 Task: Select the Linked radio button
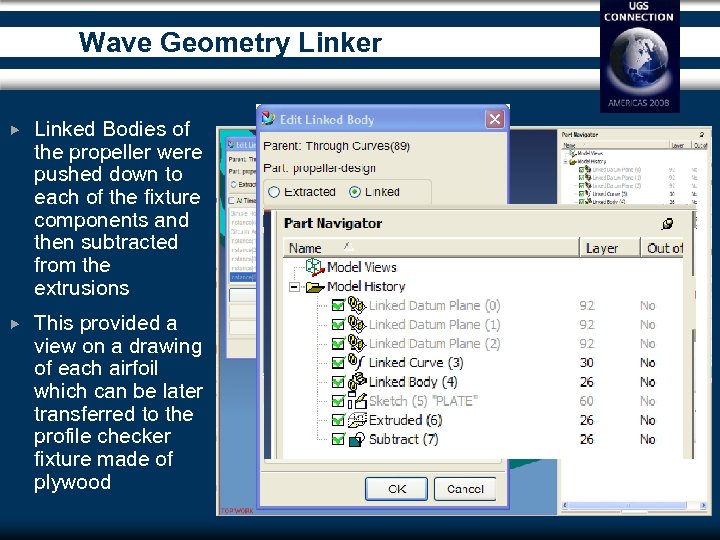pyautogui.click(x=354, y=192)
